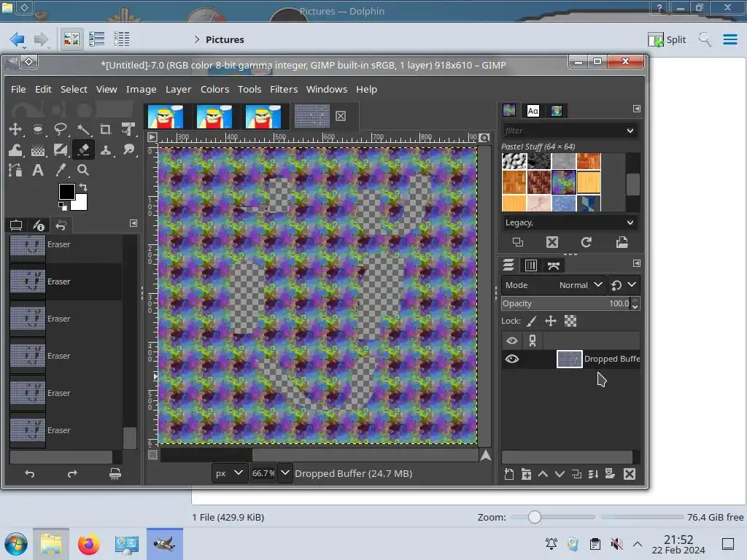Open the px unit dropdown
The width and height of the screenshot is (747, 560).
coord(229,473)
